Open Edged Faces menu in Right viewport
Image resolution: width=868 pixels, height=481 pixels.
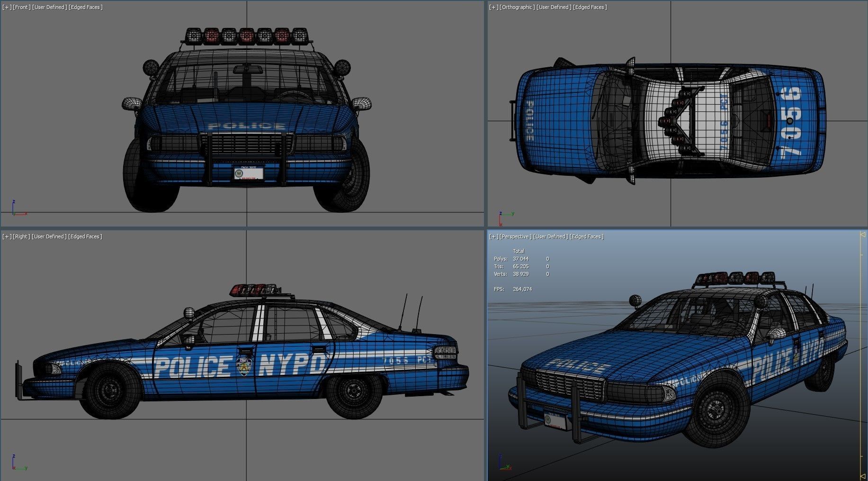(x=85, y=236)
